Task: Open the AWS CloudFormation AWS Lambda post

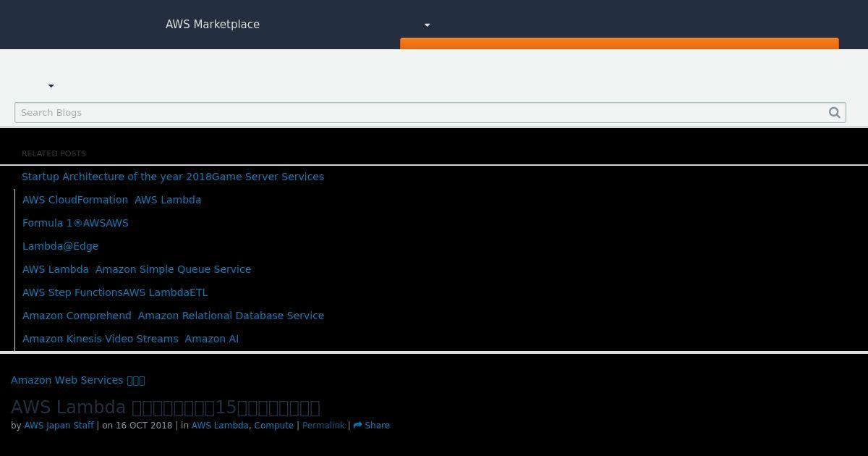Action: [112, 200]
